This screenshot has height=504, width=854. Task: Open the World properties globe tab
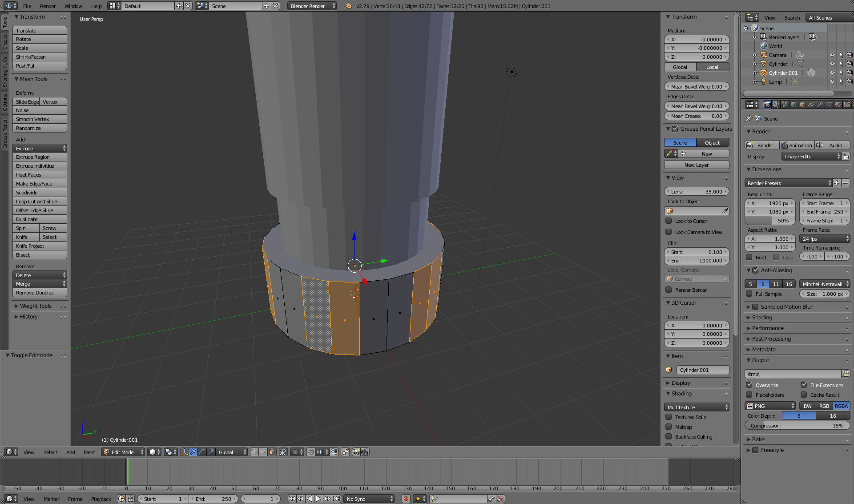pyautogui.click(x=794, y=105)
